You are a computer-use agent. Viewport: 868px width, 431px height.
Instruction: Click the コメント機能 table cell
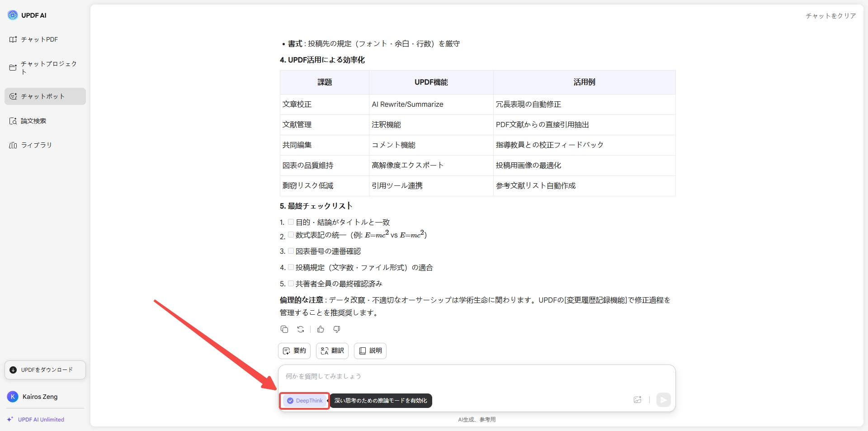431,145
